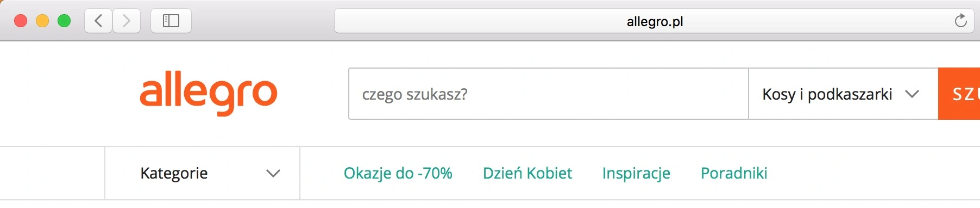Maximize the window using green button
The height and width of the screenshot is (208, 980).
click(x=64, y=21)
